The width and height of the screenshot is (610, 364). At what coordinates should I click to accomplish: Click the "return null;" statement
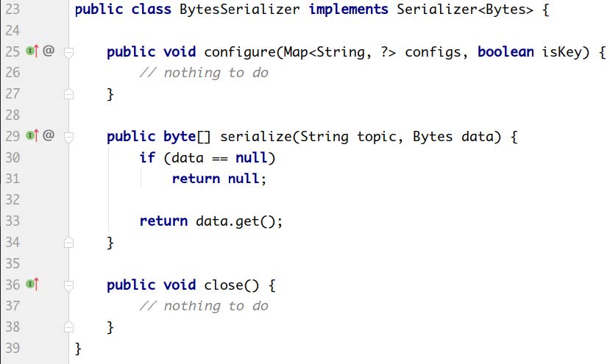tap(219, 179)
